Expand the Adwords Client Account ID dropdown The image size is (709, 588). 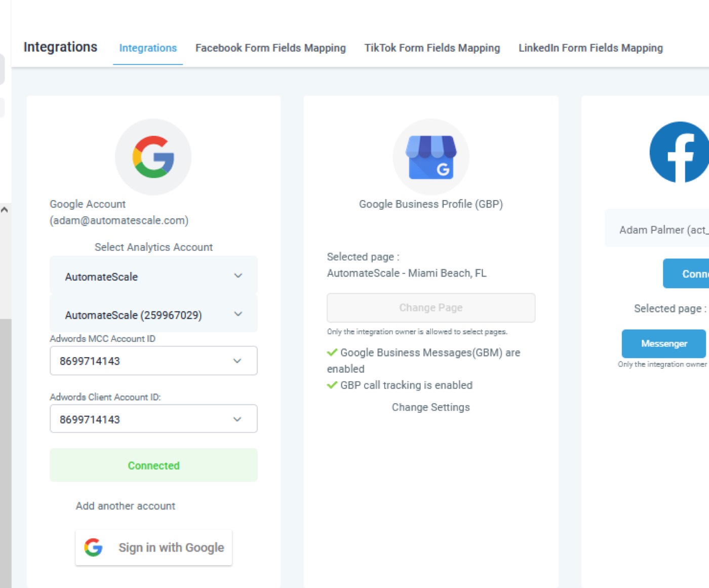point(153,419)
